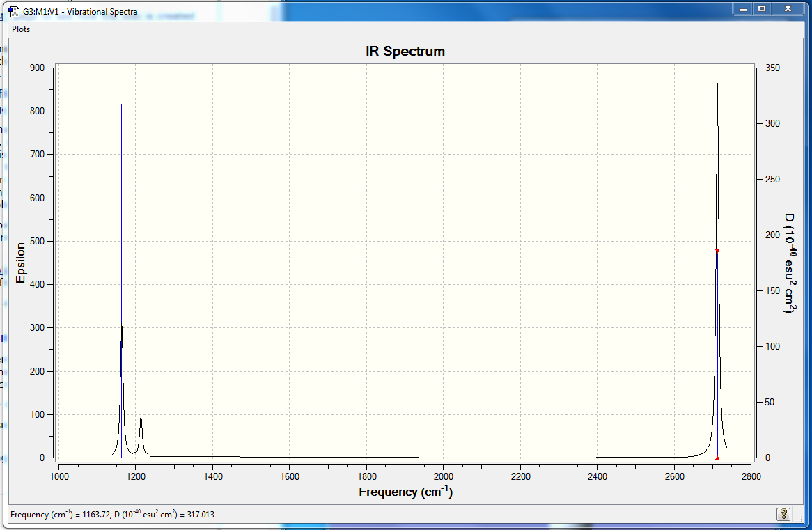Click the Frequency (cm-1) axis label
The height and width of the screenshot is (530, 812).
tap(405, 492)
